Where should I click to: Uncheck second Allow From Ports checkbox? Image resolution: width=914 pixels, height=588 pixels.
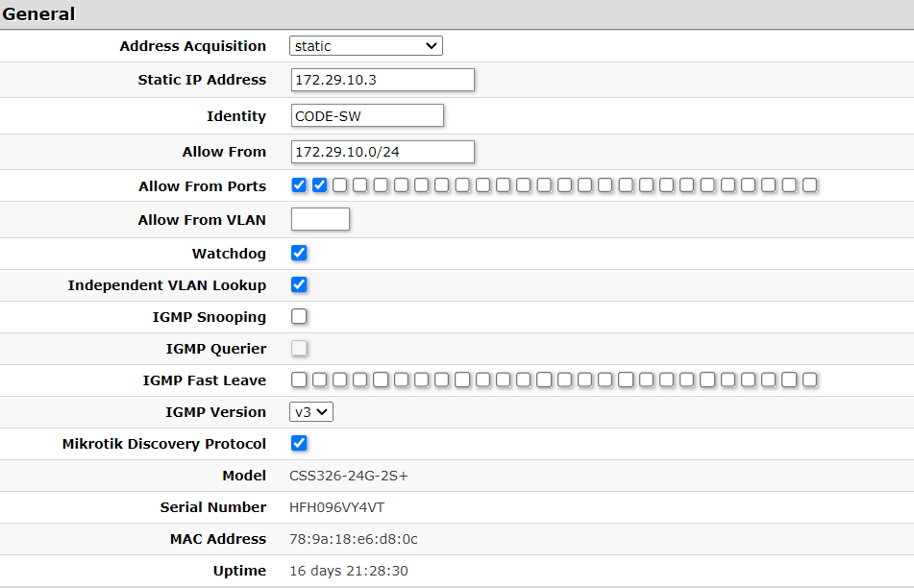pos(319,185)
